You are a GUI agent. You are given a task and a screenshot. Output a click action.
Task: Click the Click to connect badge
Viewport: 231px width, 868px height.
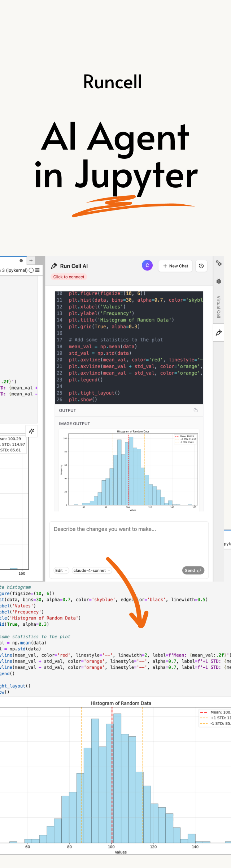pyautogui.click(x=69, y=277)
